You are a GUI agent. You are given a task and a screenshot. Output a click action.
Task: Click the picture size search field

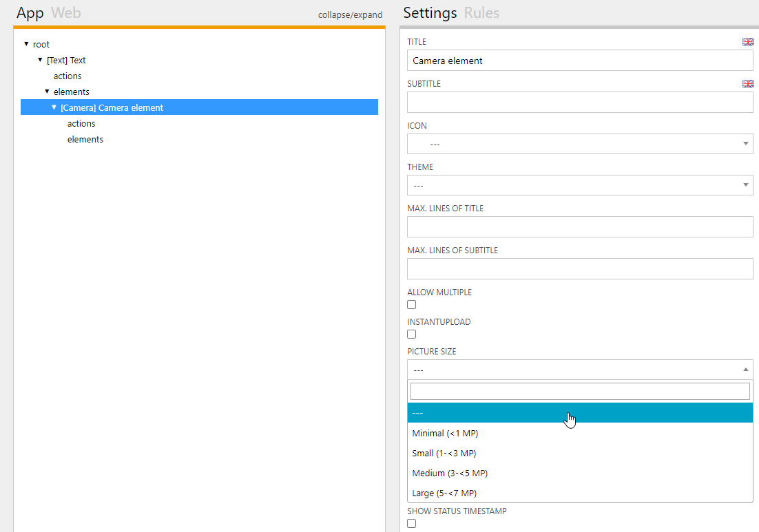(580, 392)
